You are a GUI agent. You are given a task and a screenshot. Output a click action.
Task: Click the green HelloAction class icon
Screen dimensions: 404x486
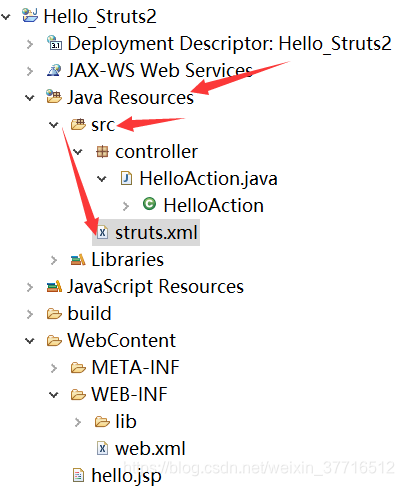coord(149,204)
